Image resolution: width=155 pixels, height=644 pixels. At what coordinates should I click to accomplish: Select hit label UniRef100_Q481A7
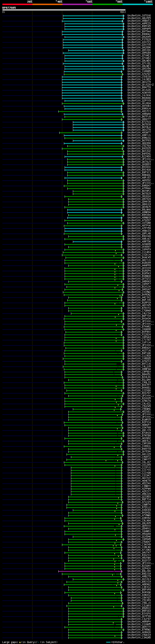click(x=139, y=289)
